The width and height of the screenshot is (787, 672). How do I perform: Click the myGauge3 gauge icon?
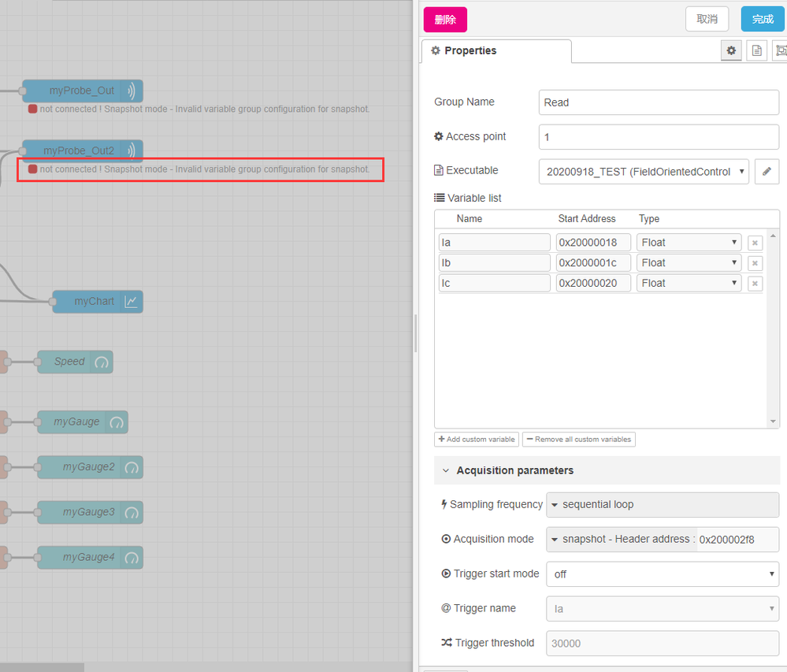click(132, 512)
